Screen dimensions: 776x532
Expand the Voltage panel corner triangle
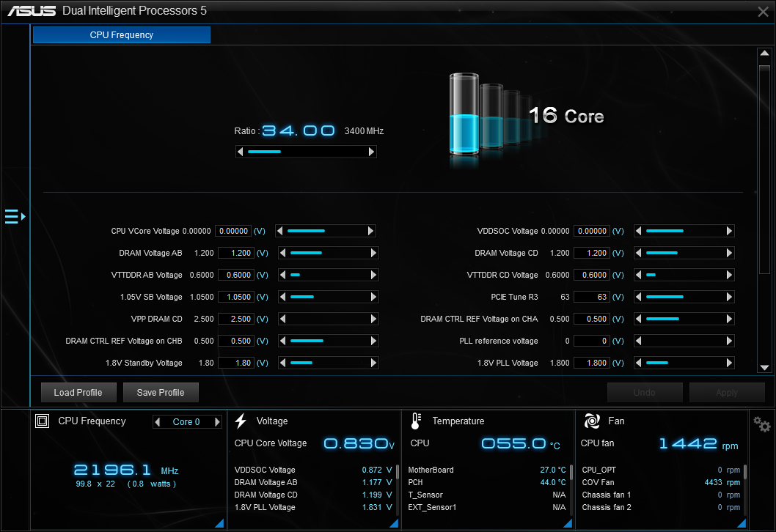tap(394, 523)
